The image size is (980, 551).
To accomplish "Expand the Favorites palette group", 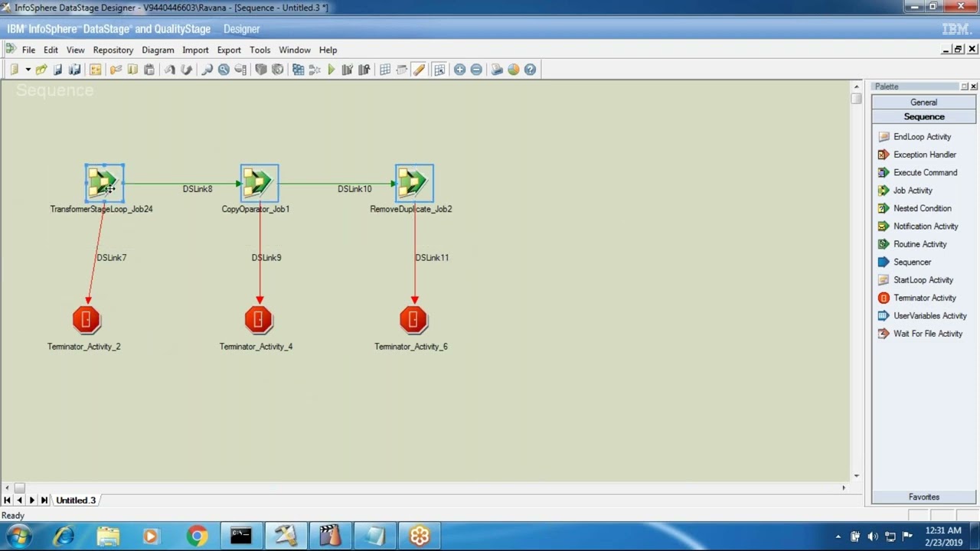I will tap(923, 497).
